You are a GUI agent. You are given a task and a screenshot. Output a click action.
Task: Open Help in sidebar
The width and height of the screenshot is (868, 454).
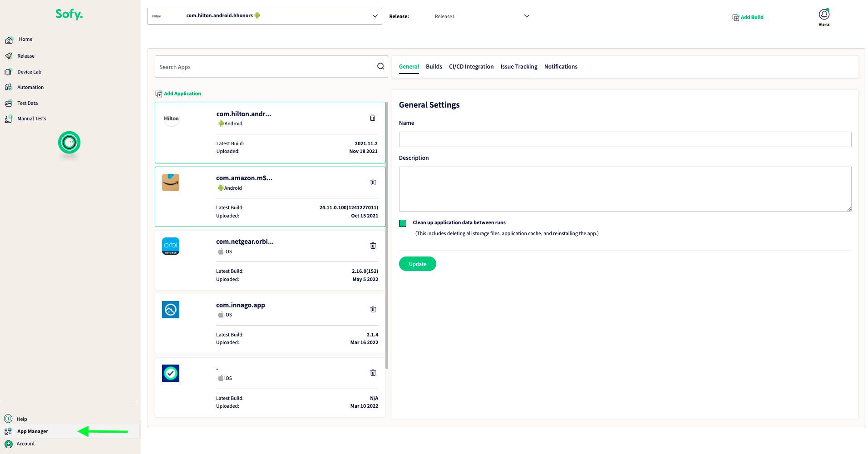22,419
